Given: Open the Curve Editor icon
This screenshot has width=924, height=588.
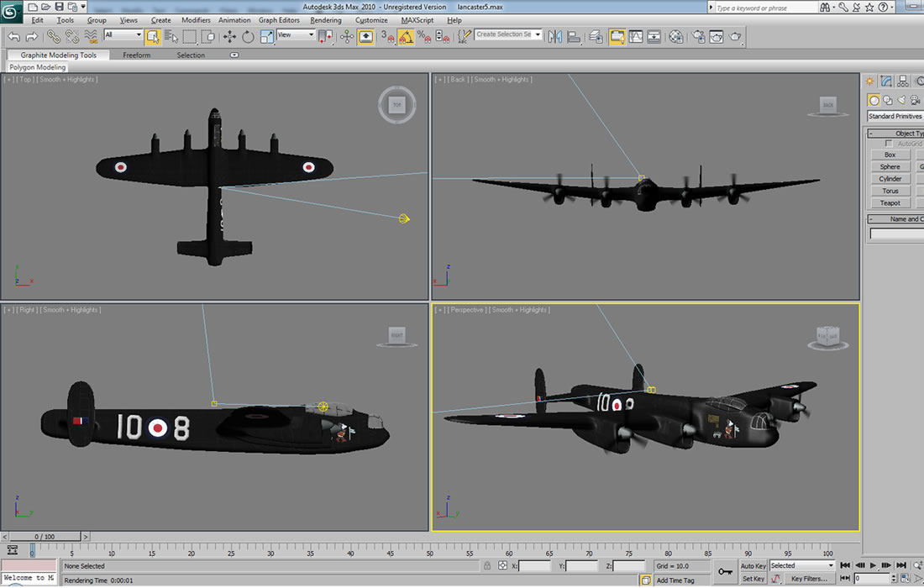Looking at the screenshot, I should click(636, 36).
